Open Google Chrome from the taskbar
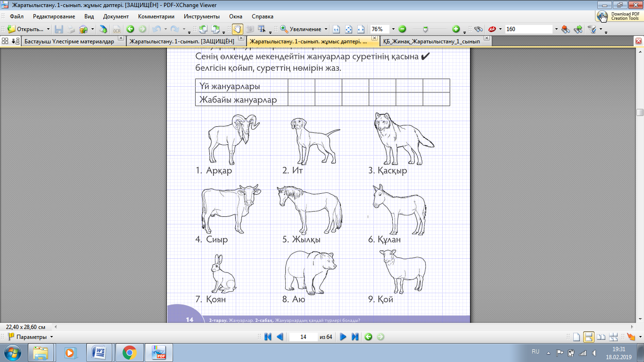The image size is (644, 362). (130, 353)
